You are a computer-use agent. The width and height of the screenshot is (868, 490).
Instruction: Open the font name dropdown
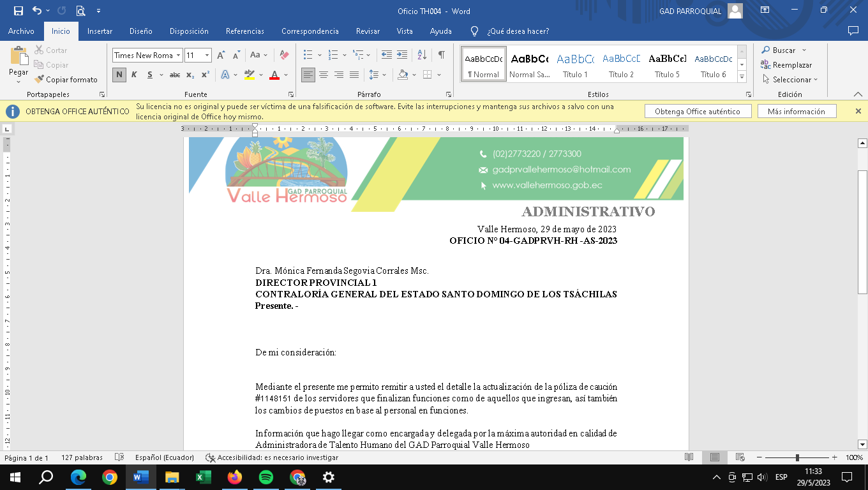pos(179,56)
